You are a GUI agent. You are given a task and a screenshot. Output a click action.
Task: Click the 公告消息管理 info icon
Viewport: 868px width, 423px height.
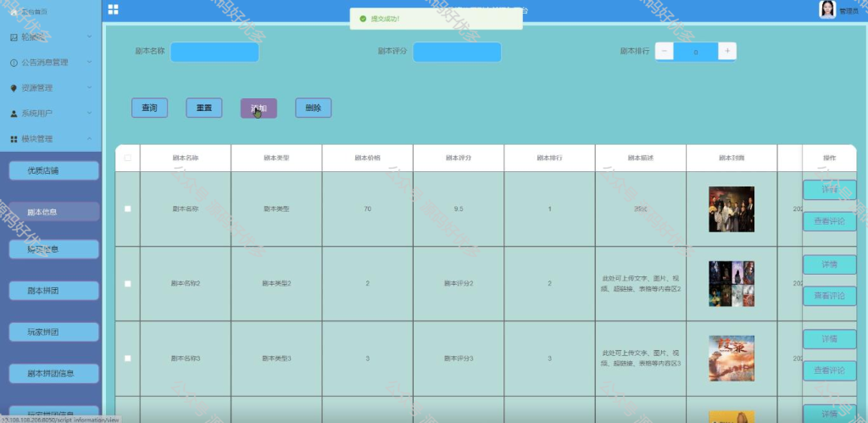coord(14,63)
